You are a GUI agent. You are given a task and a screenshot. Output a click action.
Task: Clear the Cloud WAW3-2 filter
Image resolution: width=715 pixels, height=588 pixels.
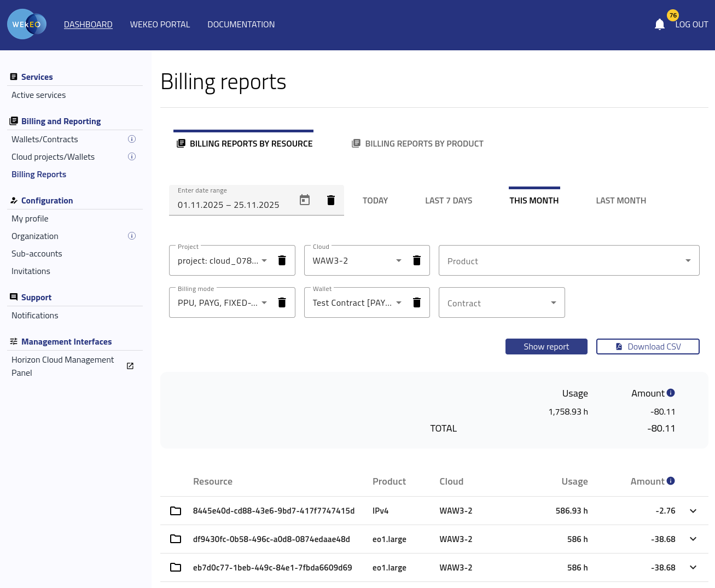point(416,260)
